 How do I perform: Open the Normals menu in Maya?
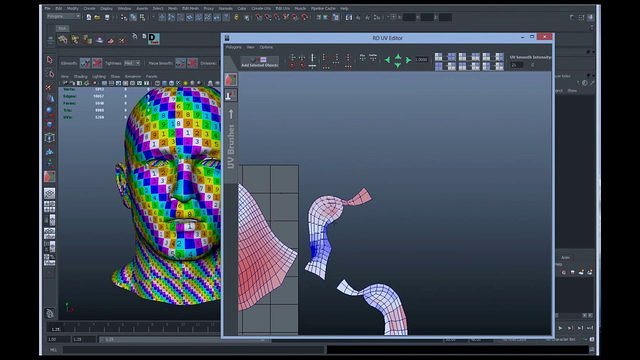click(225, 8)
